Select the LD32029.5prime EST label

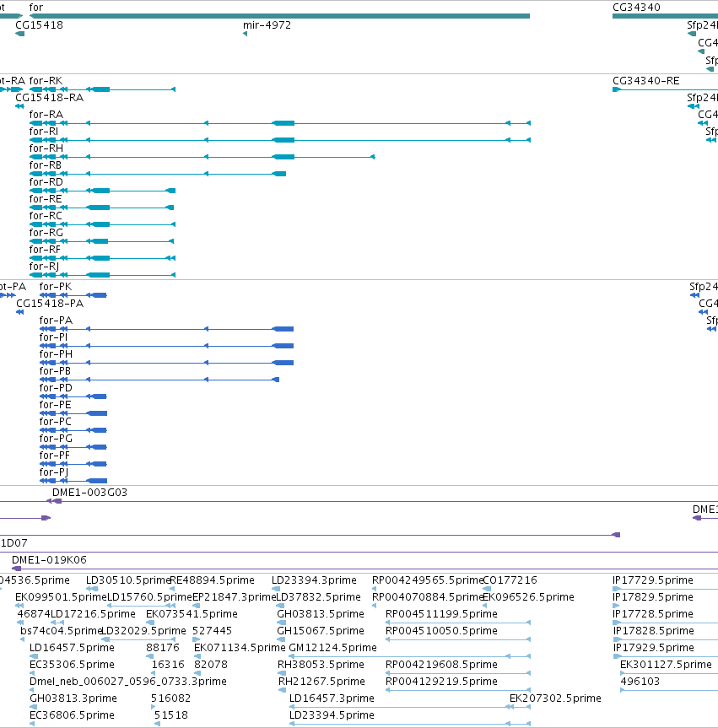point(143,631)
